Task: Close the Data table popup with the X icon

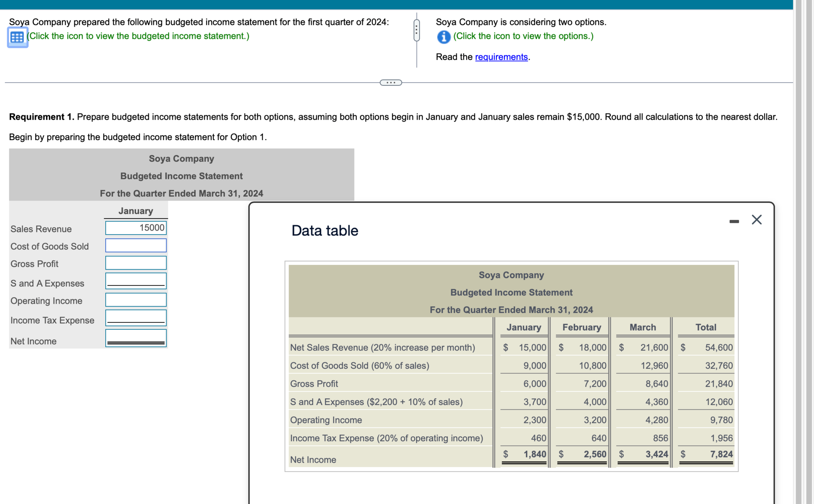Action: (757, 219)
